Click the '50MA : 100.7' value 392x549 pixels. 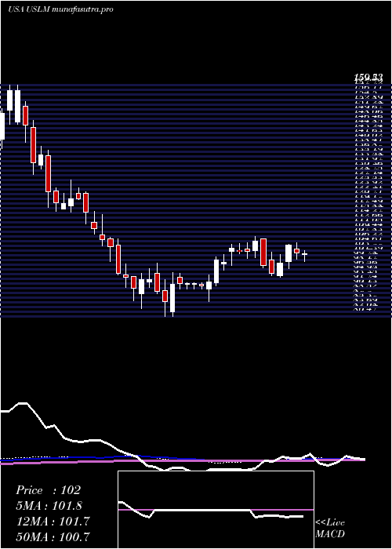(x=53, y=536)
